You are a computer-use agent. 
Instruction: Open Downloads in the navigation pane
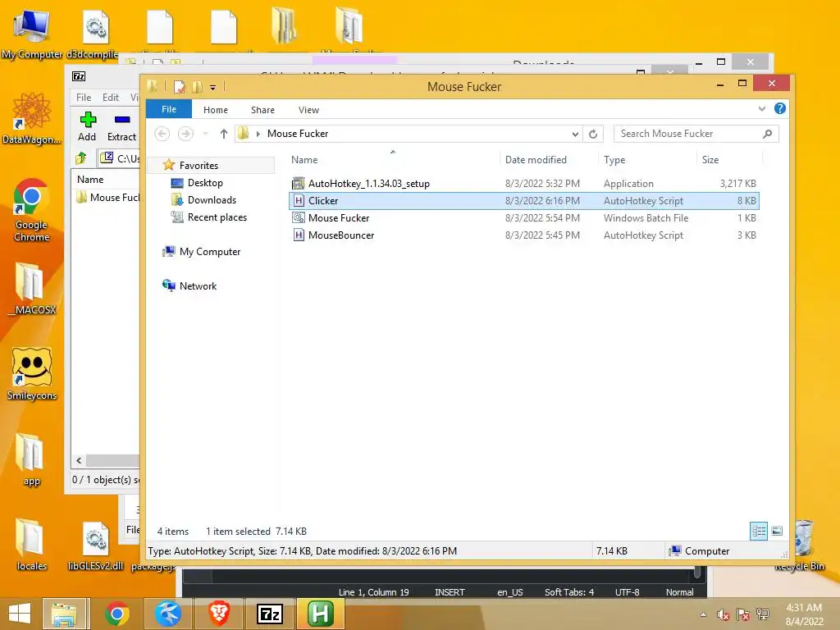pyautogui.click(x=212, y=200)
